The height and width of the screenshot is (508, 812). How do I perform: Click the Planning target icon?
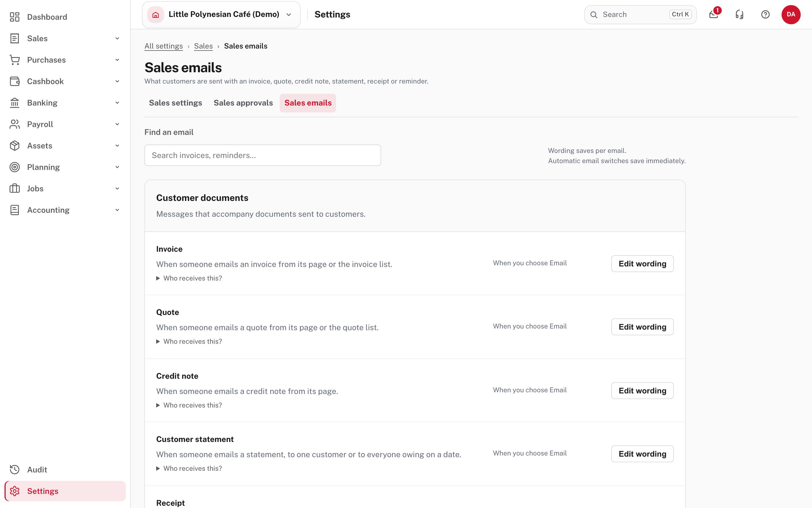(14, 167)
